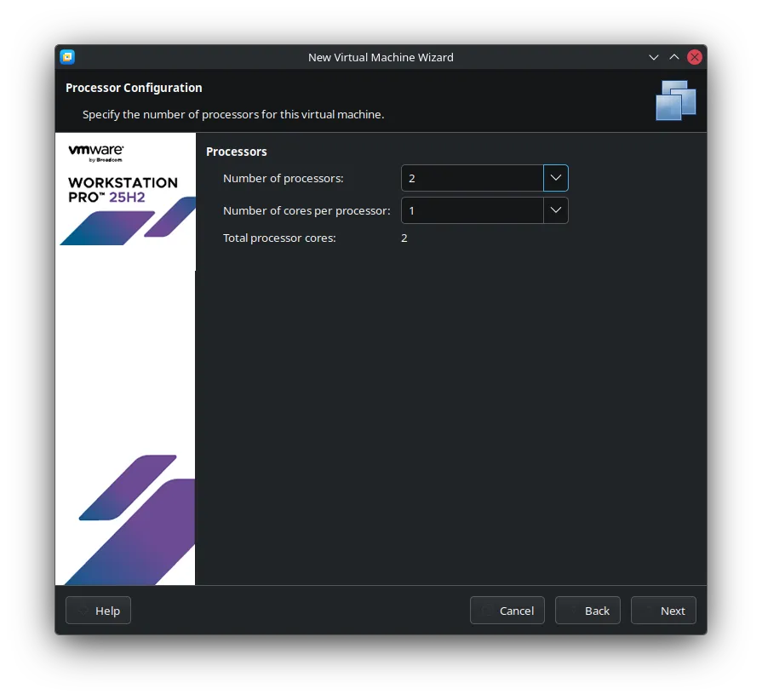Screen dimensions: 762x700
Task: Click the Workstation Pro 25H2 banner text
Action: (x=123, y=189)
